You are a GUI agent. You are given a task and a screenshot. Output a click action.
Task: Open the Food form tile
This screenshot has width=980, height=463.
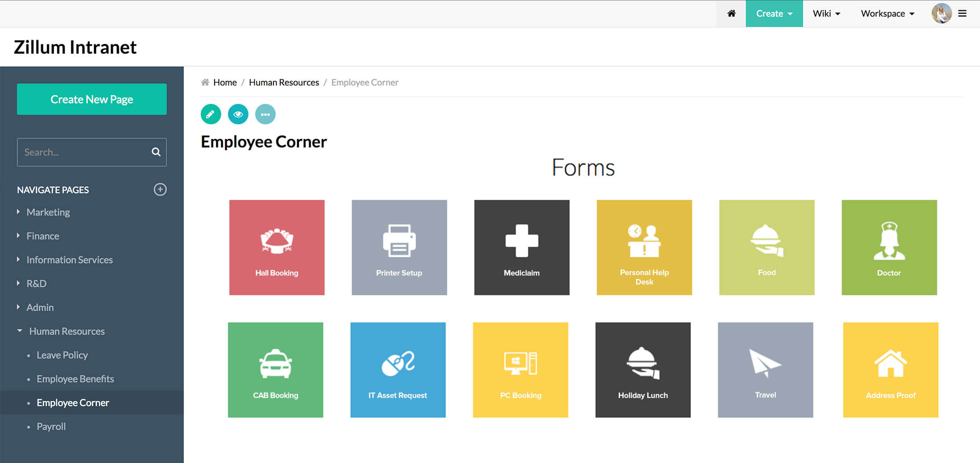click(x=767, y=248)
